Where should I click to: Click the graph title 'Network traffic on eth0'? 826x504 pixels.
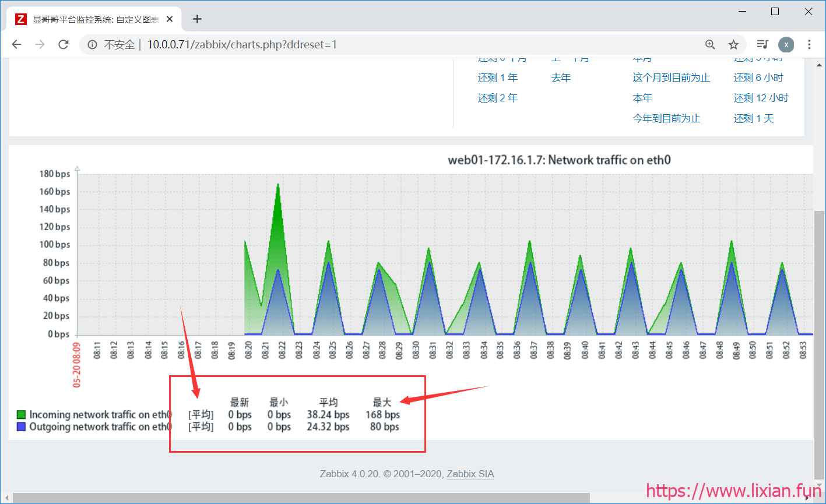point(559,160)
